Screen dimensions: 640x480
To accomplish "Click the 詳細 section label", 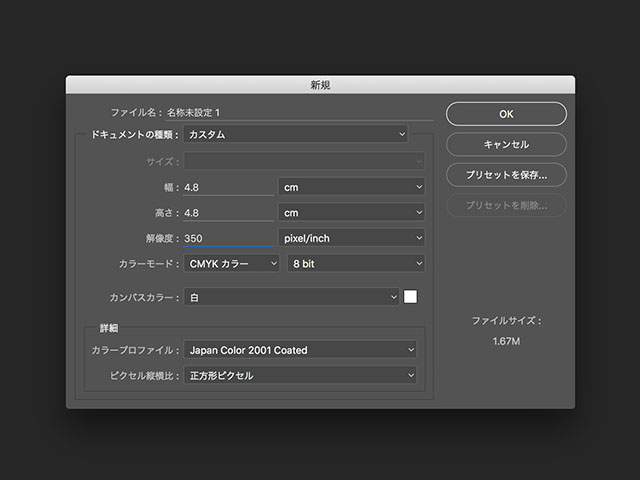I will tap(109, 328).
